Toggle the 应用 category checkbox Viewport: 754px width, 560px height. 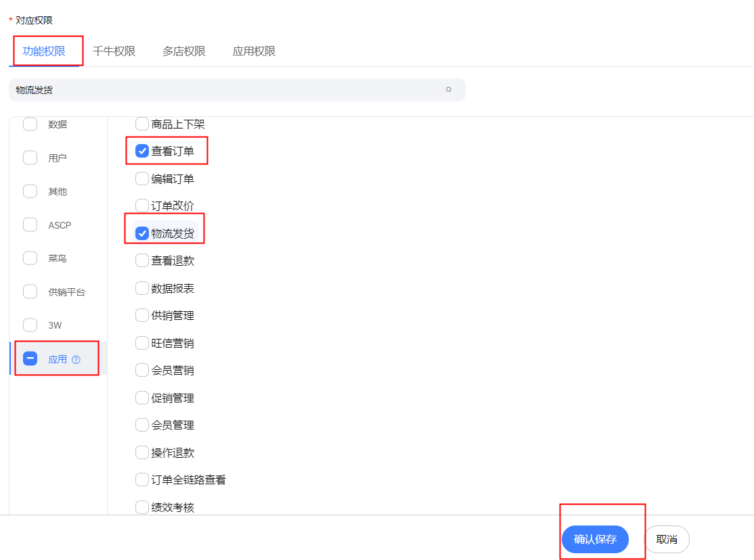pyautogui.click(x=30, y=359)
